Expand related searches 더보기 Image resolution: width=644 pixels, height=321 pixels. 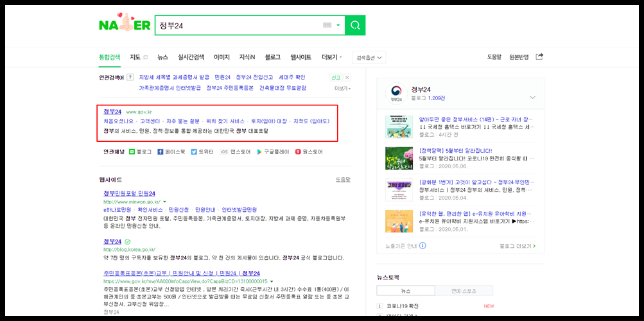click(342, 88)
